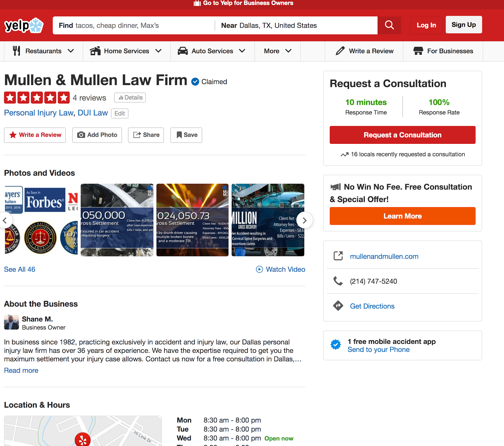This screenshot has height=446, width=504.
Task: Open the Million gross recovery photo
Action: (x=268, y=220)
